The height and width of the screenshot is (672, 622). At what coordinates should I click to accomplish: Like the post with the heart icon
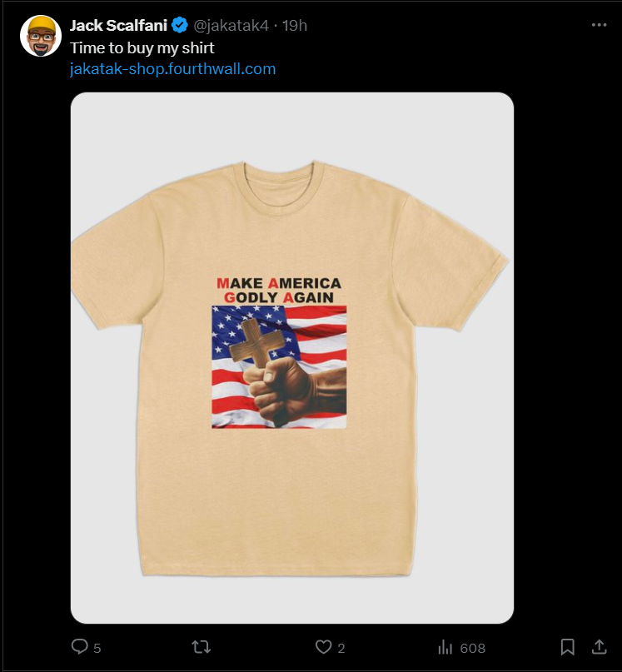[x=323, y=647]
